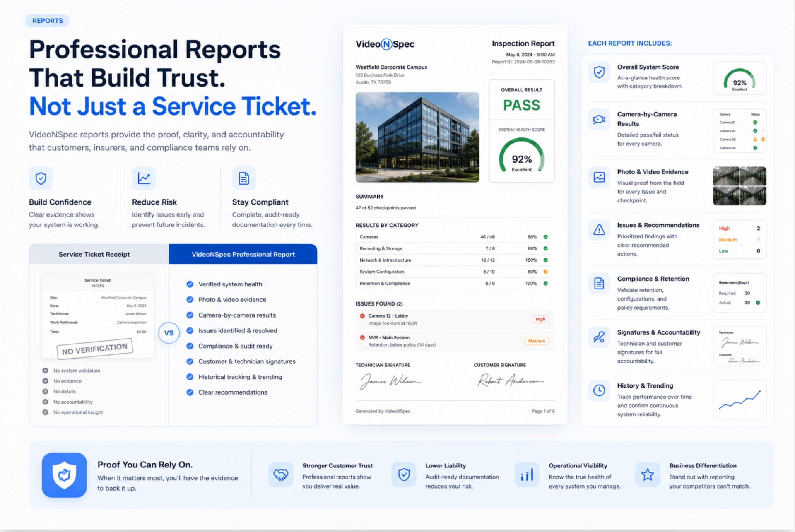The image size is (795, 532).
Task: Click the small 92% gauge in Overall System Score
Action: pos(740,79)
